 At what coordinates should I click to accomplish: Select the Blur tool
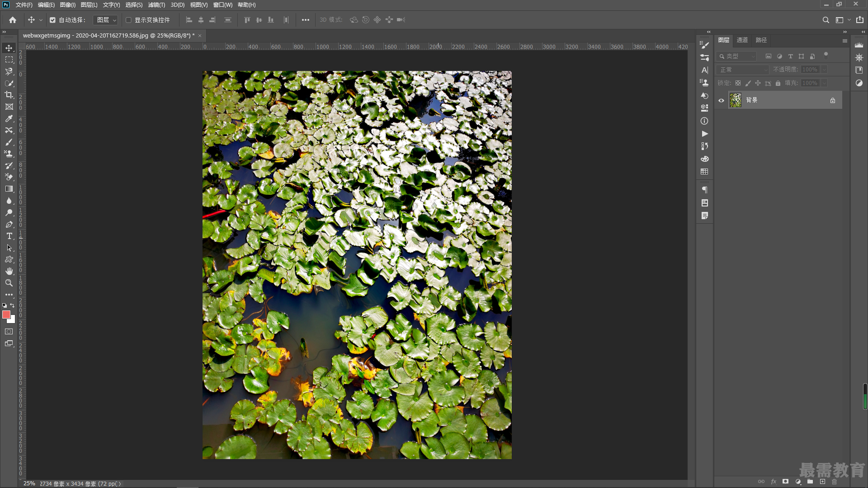pyautogui.click(x=9, y=201)
